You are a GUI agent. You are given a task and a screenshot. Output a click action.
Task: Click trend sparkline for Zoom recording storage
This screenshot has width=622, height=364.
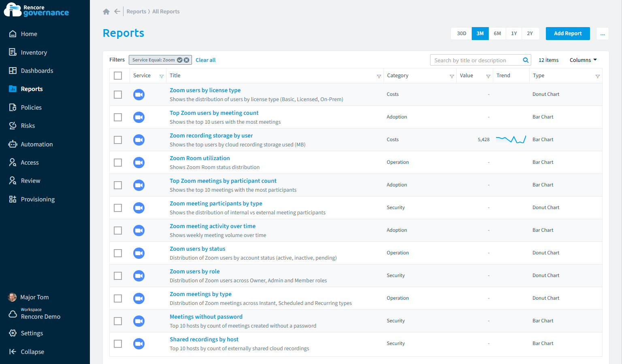click(x=511, y=140)
